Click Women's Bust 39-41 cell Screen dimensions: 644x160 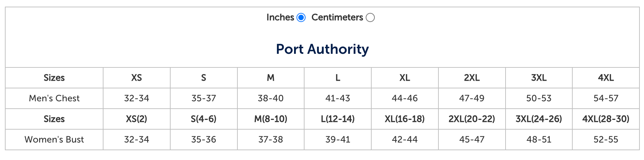click(338, 139)
